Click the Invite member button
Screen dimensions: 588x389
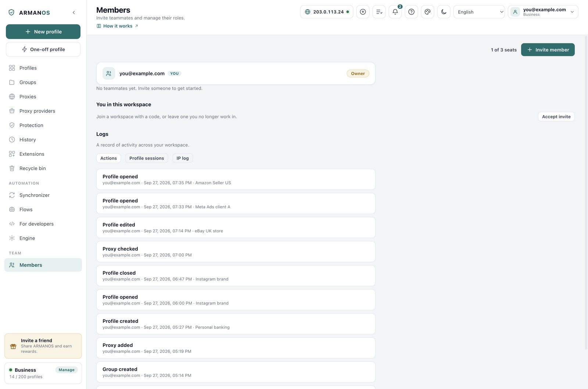coord(548,50)
